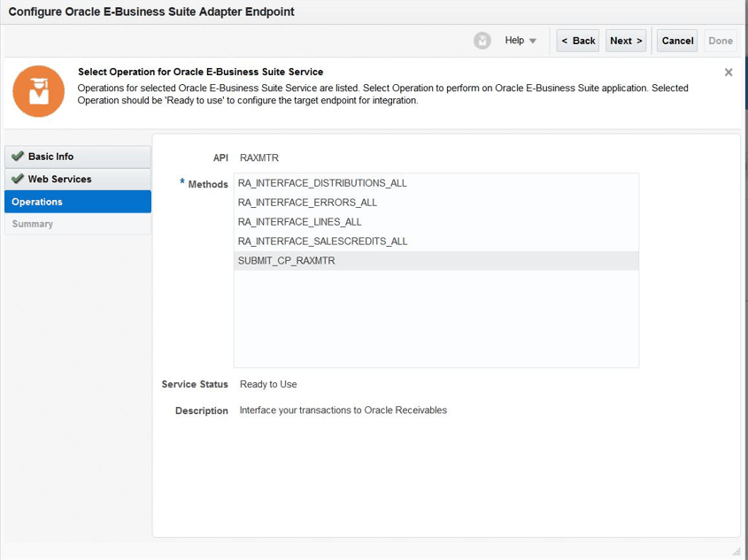This screenshot has width=748, height=560.
Task: Proceed using the Next button
Action: [626, 41]
